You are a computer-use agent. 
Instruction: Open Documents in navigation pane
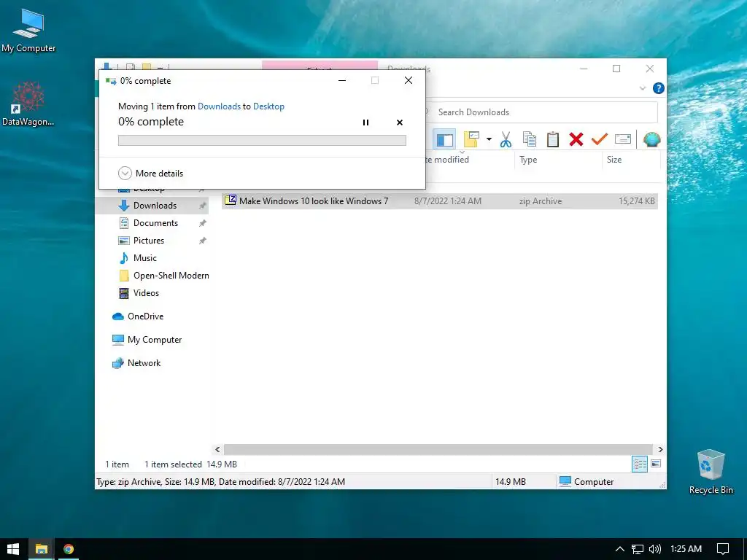tap(155, 223)
